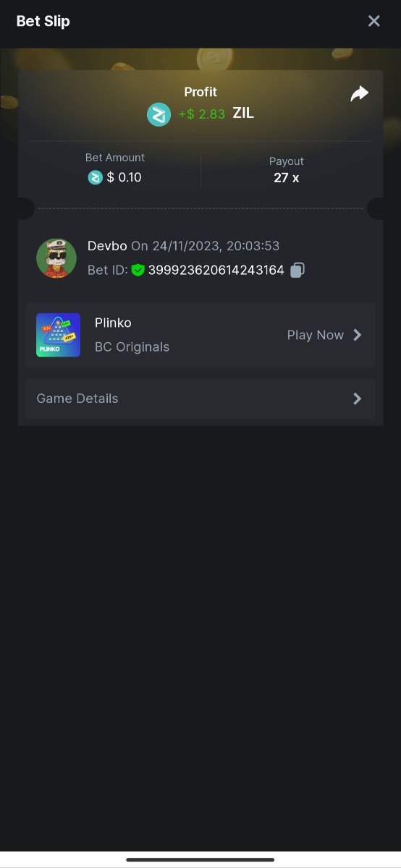Tap the small ZIL icon under Bet Amount

[x=95, y=177]
